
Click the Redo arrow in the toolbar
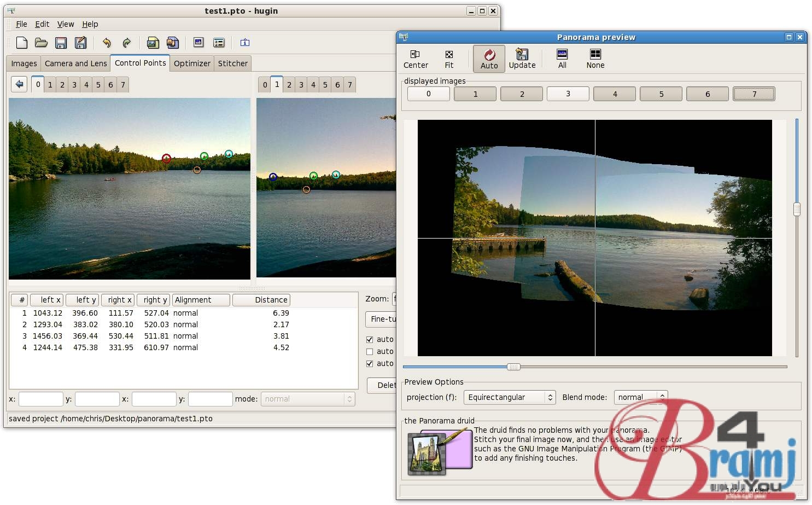pos(126,43)
